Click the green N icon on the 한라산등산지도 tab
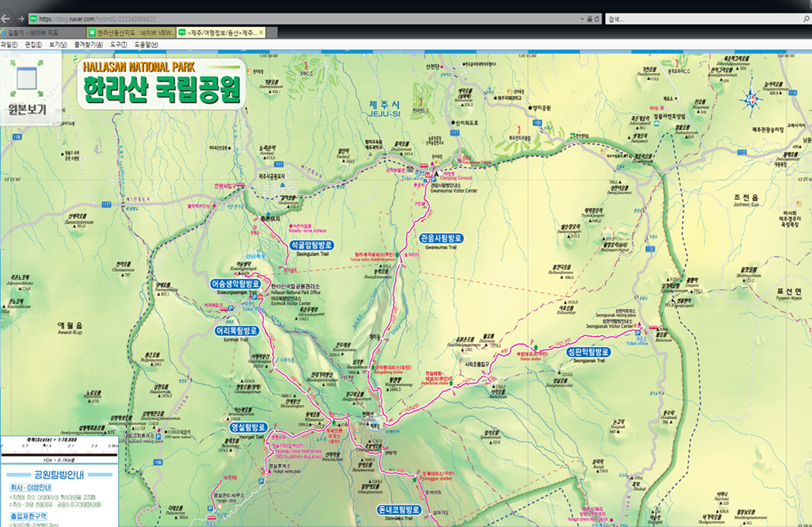 point(92,32)
